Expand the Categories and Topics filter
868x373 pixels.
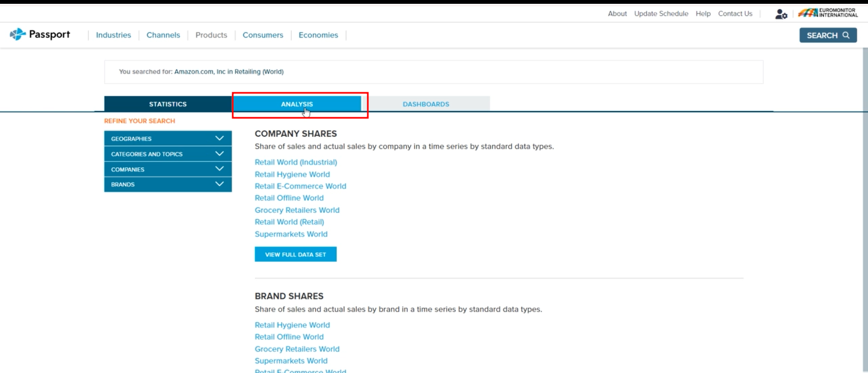pyautogui.click(x=168, y=154)
